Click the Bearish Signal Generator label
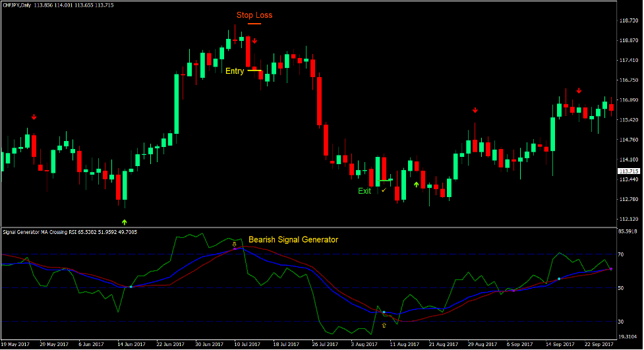Screen dimensions: 644x350 pyautogui.click(x=293, y=240)
